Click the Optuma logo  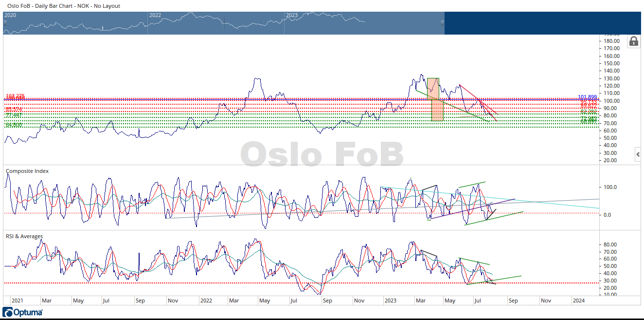click(22, 312)
